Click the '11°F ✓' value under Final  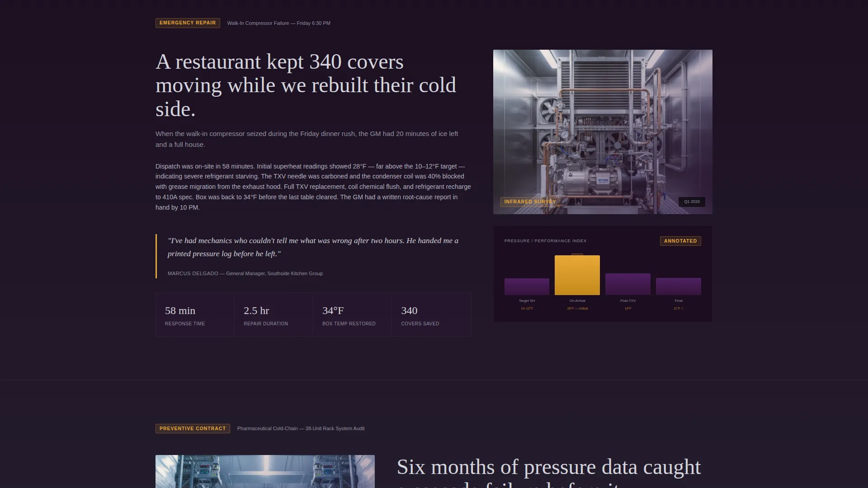pos(679,309)
